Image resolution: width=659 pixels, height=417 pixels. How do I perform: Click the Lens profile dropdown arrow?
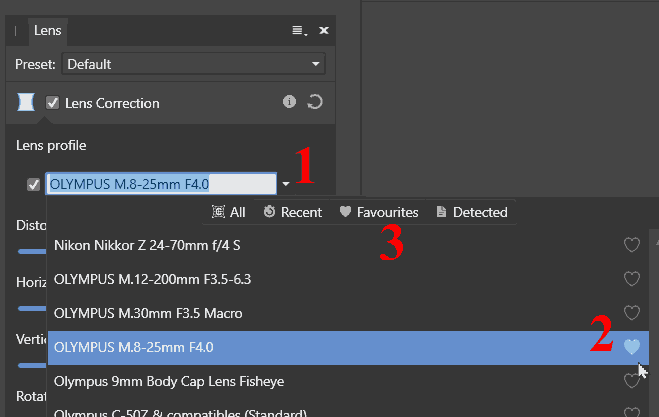(286, 184)
